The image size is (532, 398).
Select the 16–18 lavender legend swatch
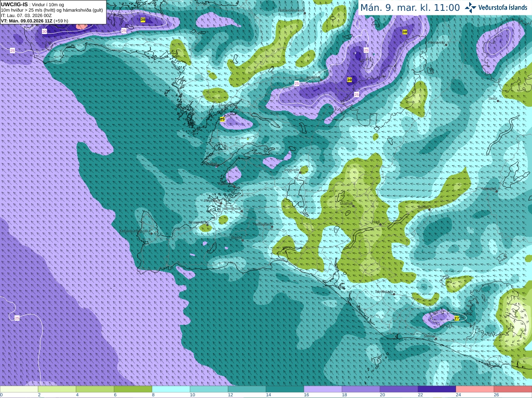[x=323, y=389]
